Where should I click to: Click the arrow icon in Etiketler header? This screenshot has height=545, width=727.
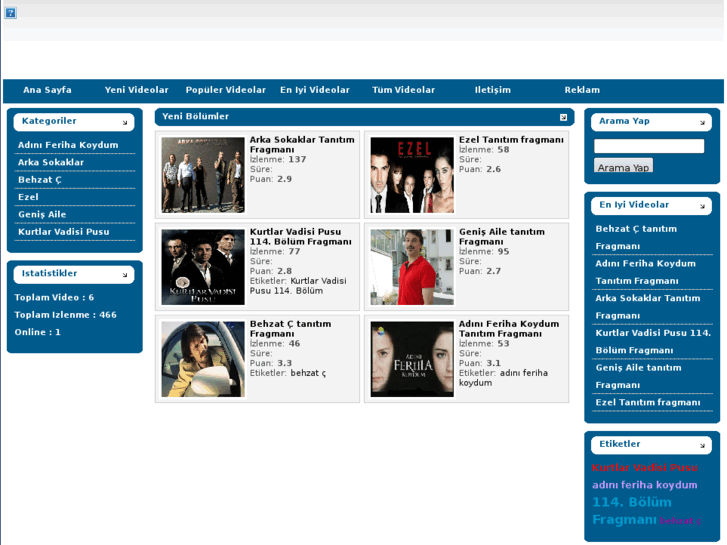702,446
